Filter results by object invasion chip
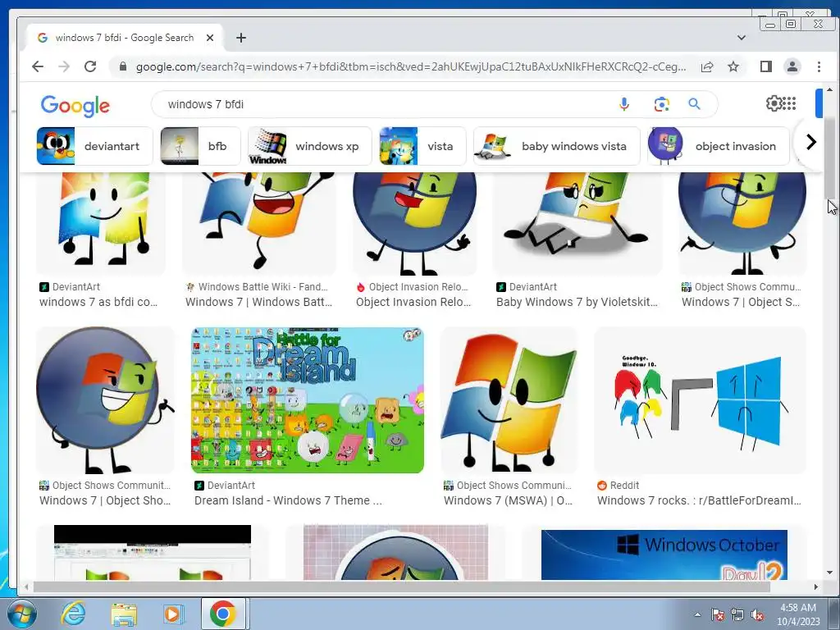The width and height of the screenshot is (840, 630). tap(719, 146)
